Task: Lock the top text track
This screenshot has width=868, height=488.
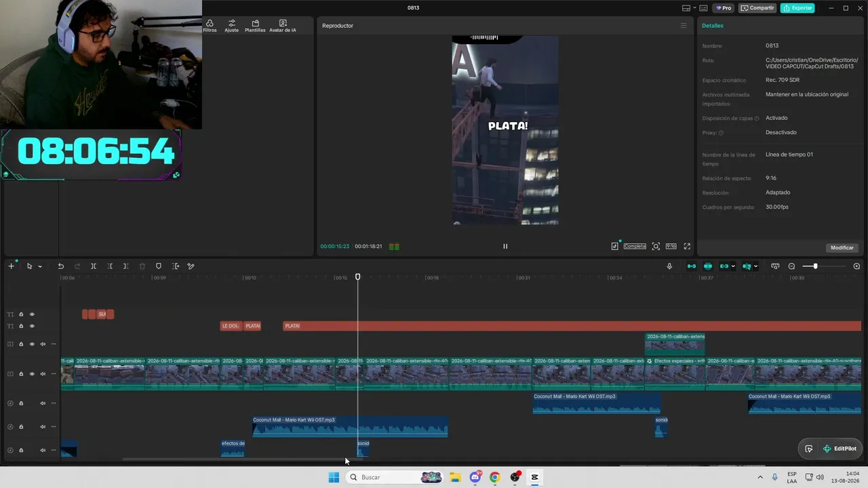Action: point(21,314)
